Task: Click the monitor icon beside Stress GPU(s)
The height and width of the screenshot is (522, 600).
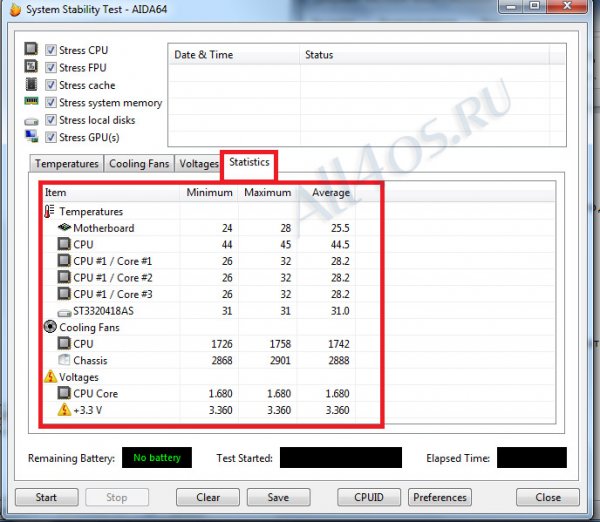Action: click(x=31, y=136)
